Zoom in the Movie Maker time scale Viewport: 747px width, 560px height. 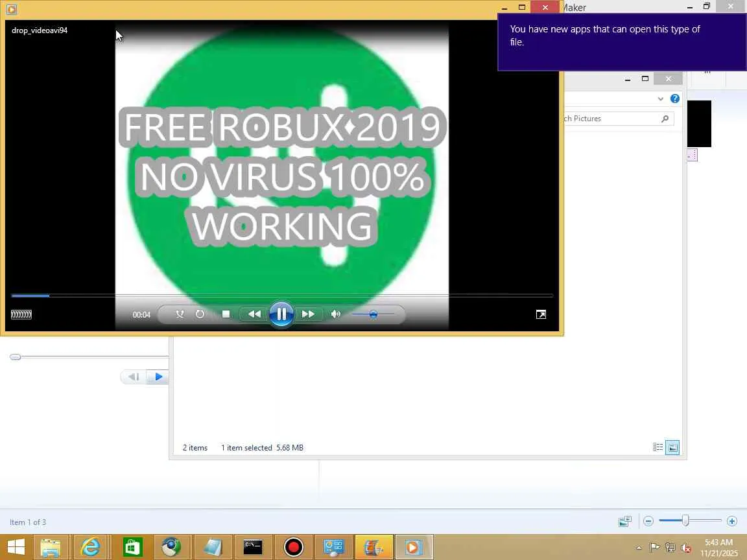731,521
